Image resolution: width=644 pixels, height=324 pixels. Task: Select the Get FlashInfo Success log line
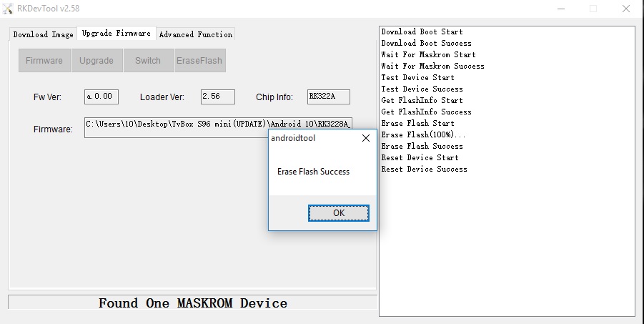click(426, 112)
